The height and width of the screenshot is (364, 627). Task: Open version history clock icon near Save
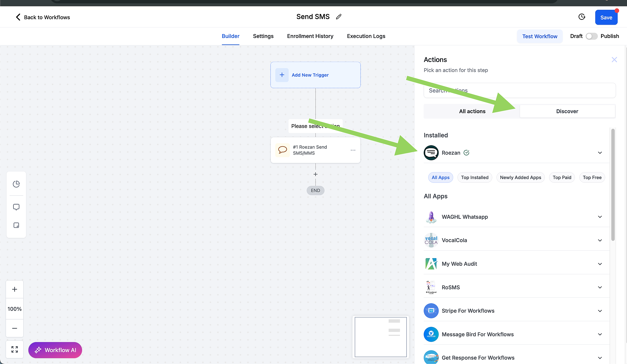click(x=582, y=17)
